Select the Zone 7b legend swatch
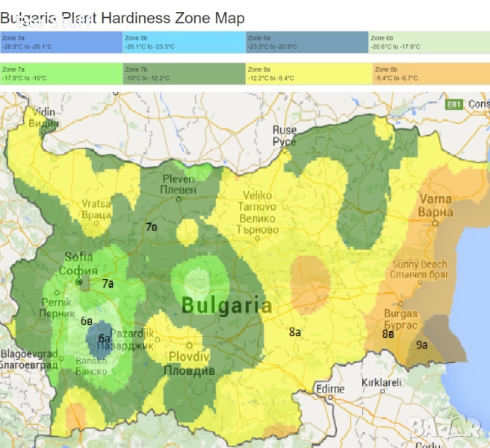 [x=184, y=73]
